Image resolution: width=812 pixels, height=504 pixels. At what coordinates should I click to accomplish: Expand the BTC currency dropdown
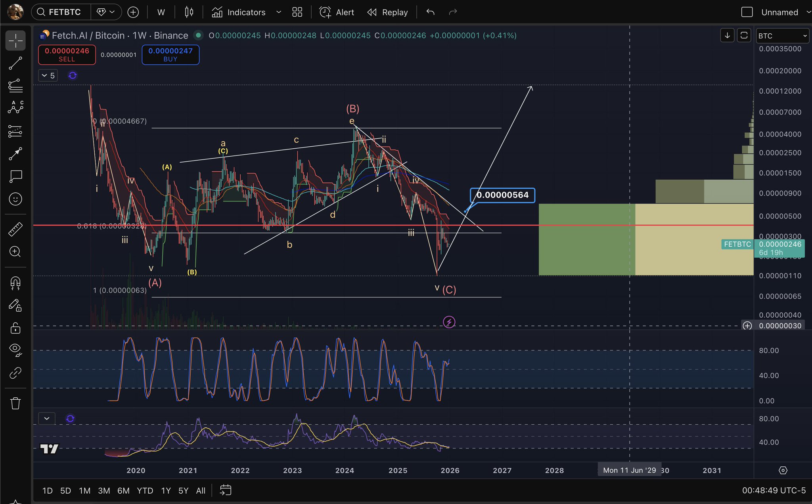pyautogui.click(x=782, y=36)
